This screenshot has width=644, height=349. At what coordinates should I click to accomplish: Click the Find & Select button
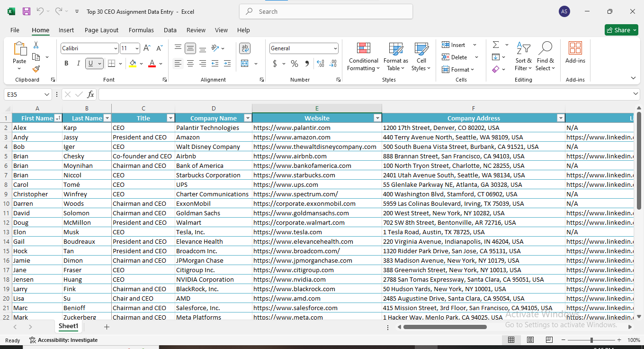(x=546, y=56)
